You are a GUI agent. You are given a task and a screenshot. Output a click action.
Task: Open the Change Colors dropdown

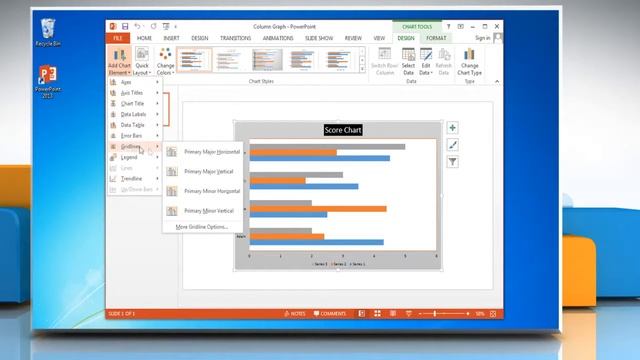click(x=165, y=61)
